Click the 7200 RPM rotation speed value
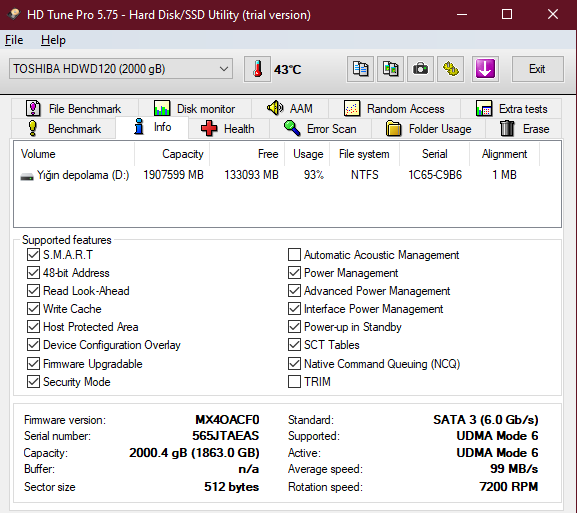 (x=509, y=487)
